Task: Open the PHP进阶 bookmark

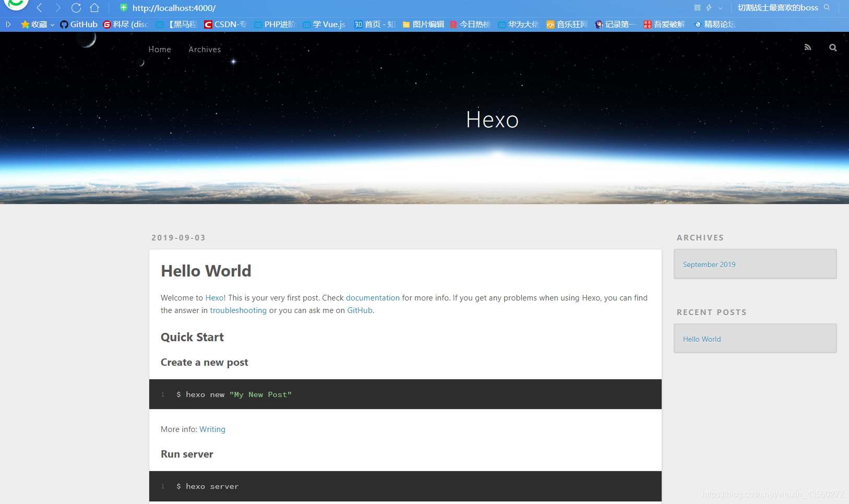Action: pos(274,24)
